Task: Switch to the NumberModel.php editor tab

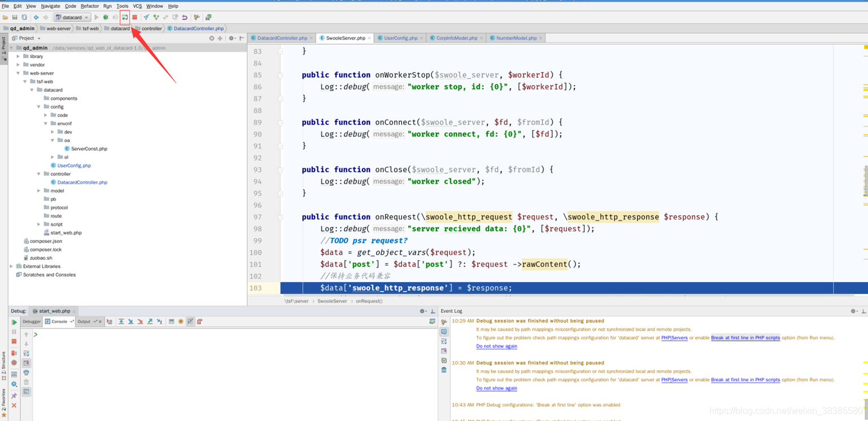Action: 516,38
